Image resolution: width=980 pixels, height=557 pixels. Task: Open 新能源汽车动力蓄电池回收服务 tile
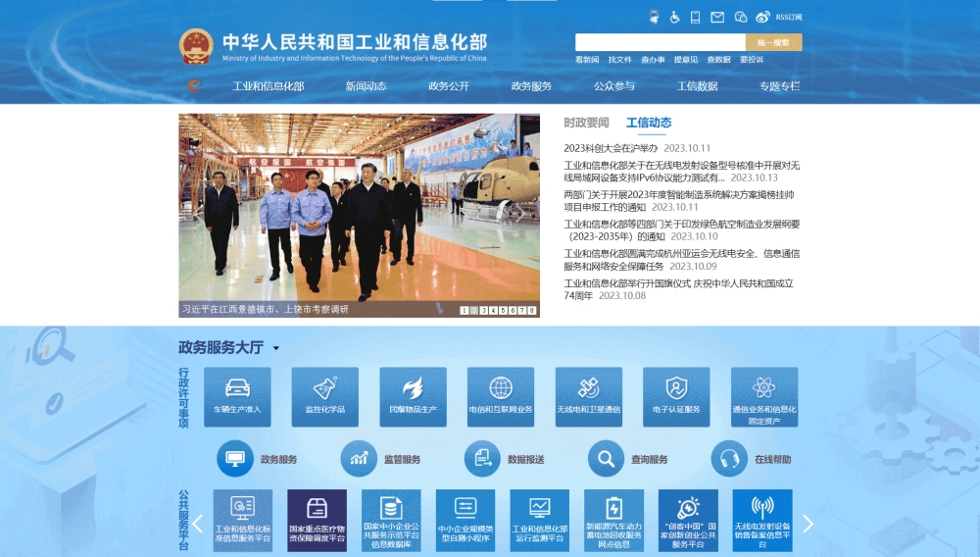[x=613, y=521]
